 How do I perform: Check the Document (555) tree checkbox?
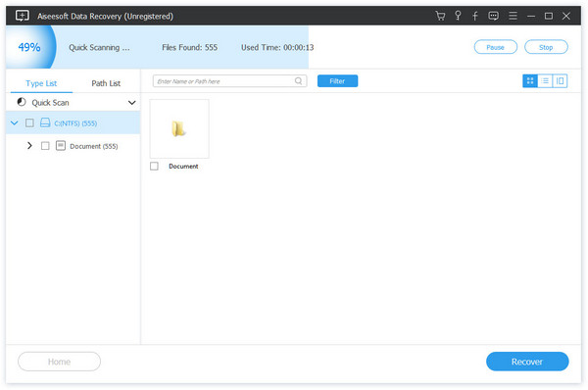click(x=45, y=146)
